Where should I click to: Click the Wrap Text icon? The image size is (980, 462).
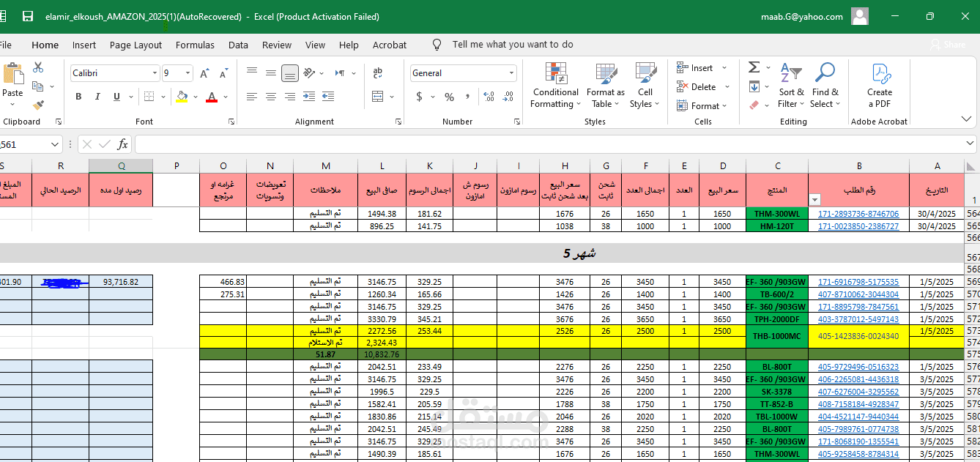378,73
